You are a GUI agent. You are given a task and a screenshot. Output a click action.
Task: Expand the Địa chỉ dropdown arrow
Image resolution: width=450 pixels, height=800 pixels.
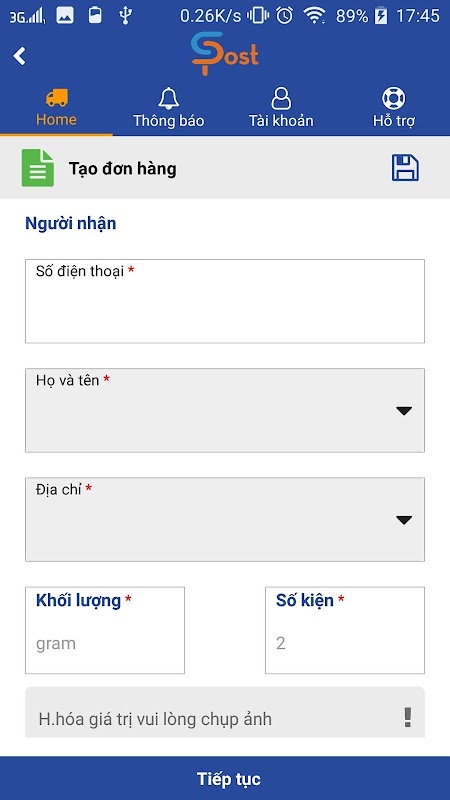pos(404,520)
